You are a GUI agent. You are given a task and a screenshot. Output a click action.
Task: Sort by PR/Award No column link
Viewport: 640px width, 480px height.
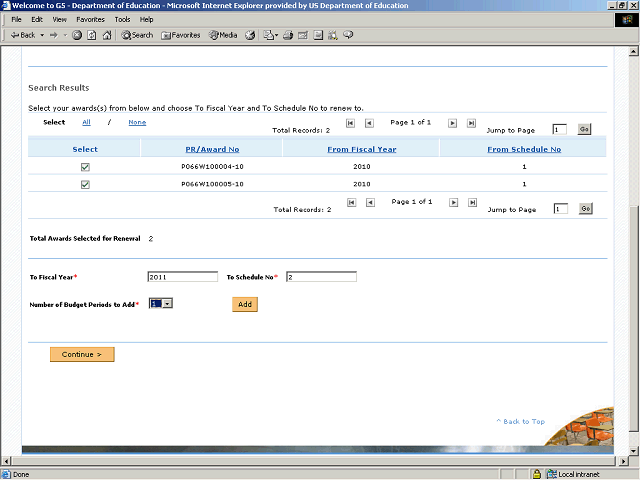click(x=211, y=149)
